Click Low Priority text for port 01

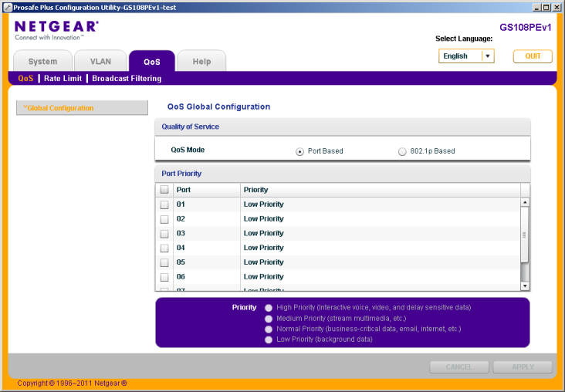point(264,204)
